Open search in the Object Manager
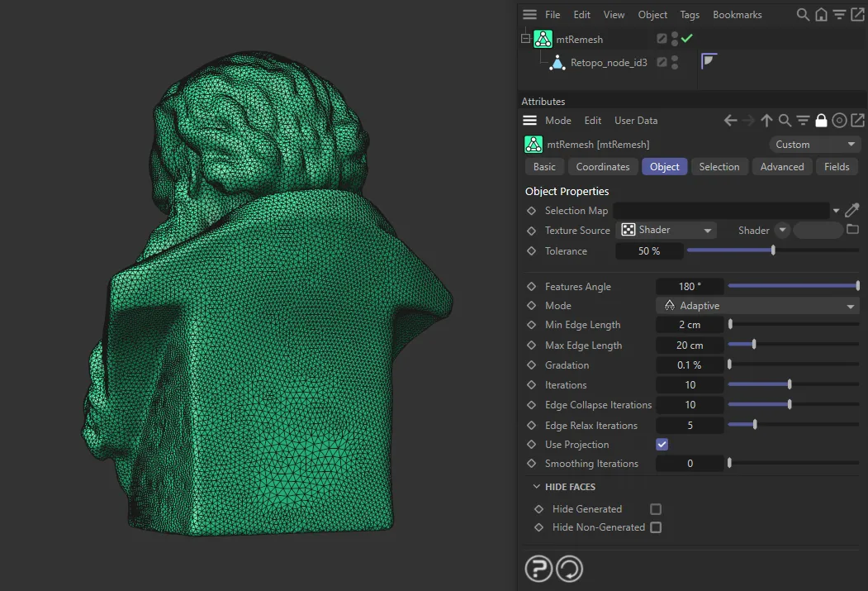The width and height of the screenshot is (868, 591). pyautogui.click(x=803, y=14)
